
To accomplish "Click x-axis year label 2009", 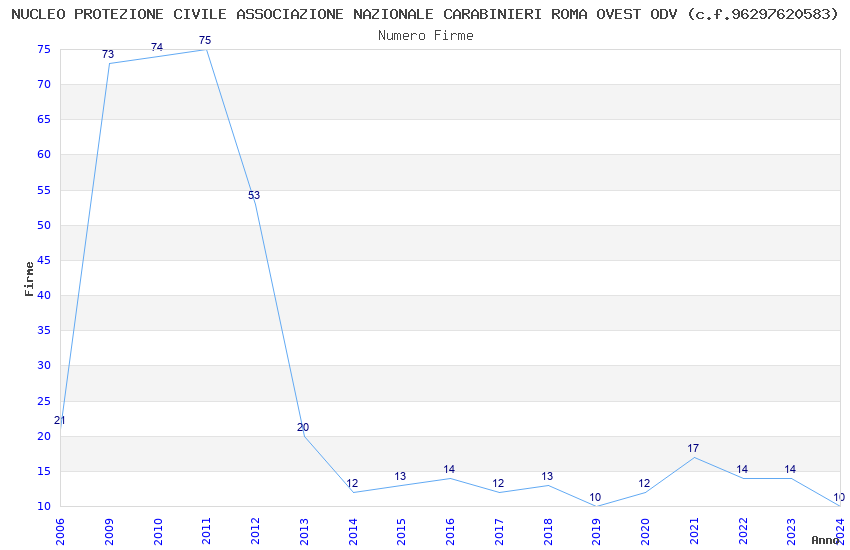I will [109, 531].
